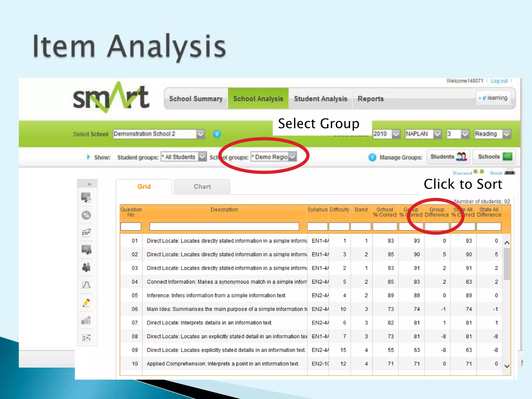Open the 2010 year dropdown
This screenshot has width=532, height=399.
point(386,134)
